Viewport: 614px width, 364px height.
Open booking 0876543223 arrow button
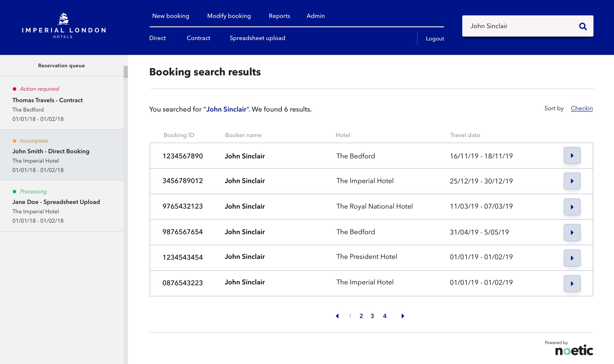pyautogui.click(x=572, y=284)
